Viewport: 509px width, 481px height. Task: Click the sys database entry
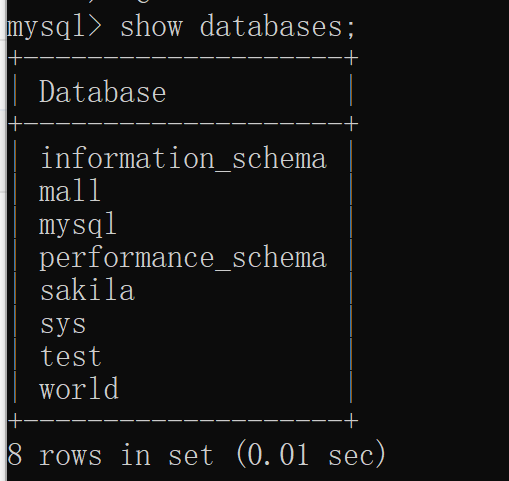pyautogui.click(x=63, y=324)
